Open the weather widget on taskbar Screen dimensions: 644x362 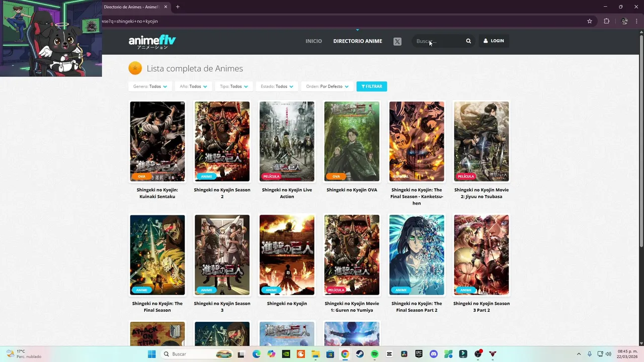[x=23, y=354]
